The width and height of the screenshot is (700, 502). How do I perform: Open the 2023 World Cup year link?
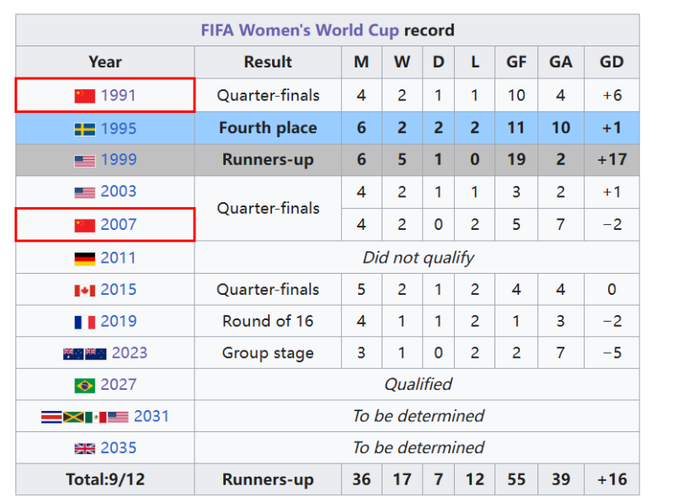tap(130, 353)
